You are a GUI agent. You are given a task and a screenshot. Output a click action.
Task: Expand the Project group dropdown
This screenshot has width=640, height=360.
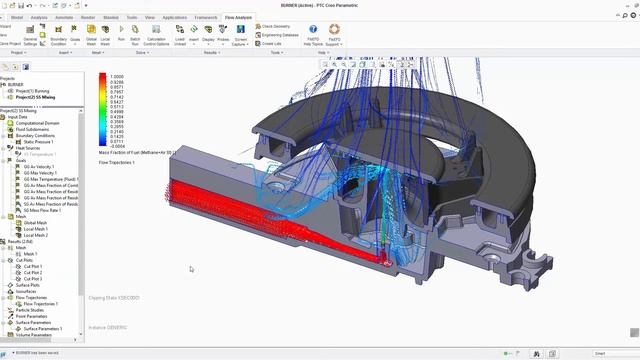tap(18, 53)
